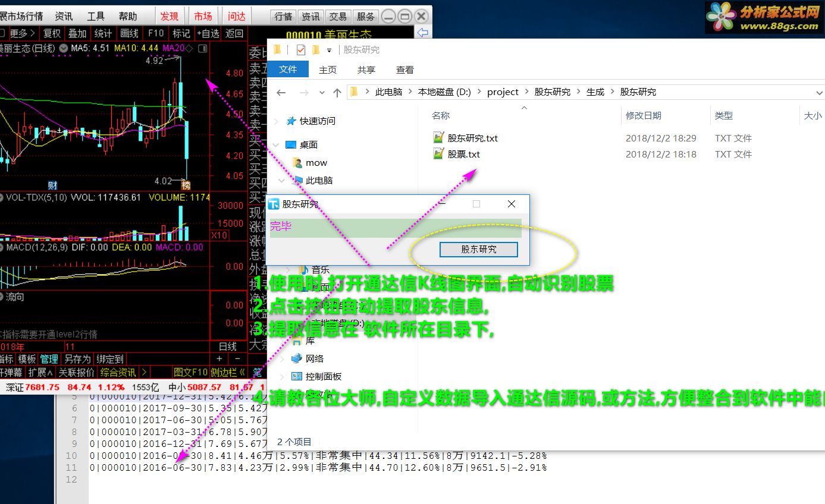Click the 返回 toolbar button
The height and width of the screenshot is (504, 825).
click(234, 33)
